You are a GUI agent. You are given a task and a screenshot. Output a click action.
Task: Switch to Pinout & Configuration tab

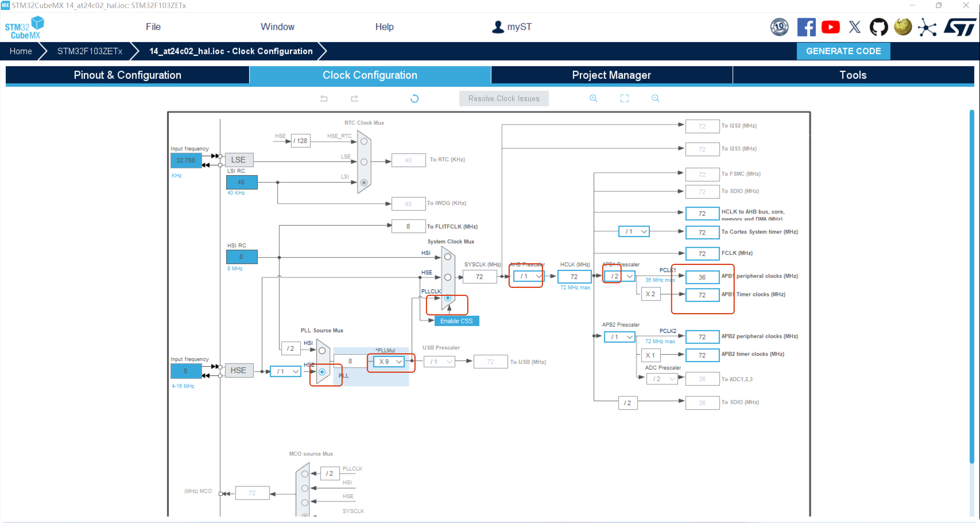point(127,75)
